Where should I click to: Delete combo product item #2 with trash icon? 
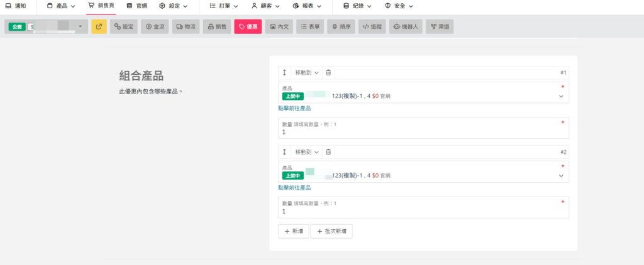328,152
